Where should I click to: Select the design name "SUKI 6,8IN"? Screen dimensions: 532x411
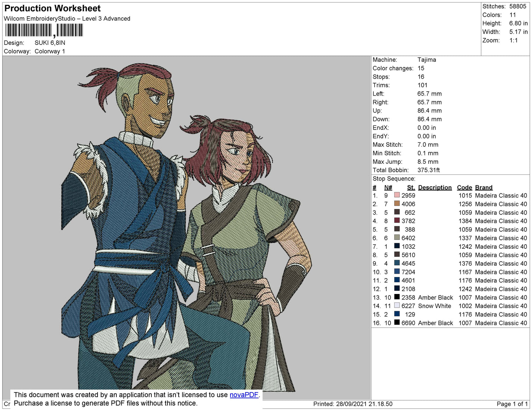tap(50, 43)
